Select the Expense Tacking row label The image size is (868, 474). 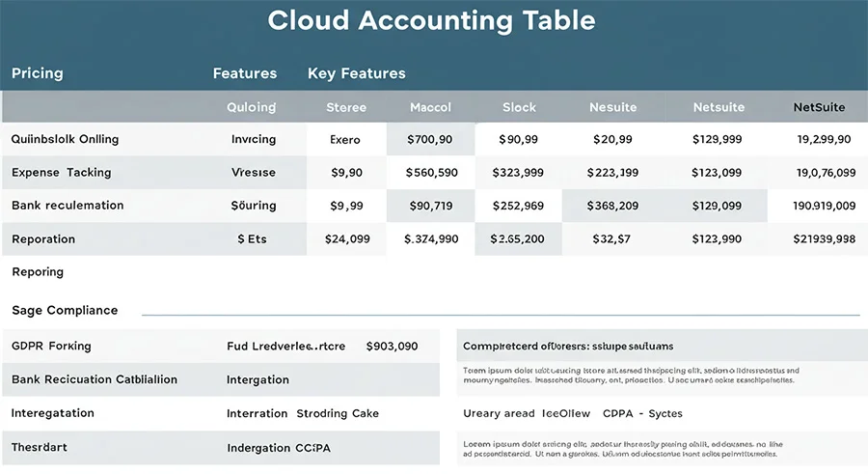(x=62, y=173)
